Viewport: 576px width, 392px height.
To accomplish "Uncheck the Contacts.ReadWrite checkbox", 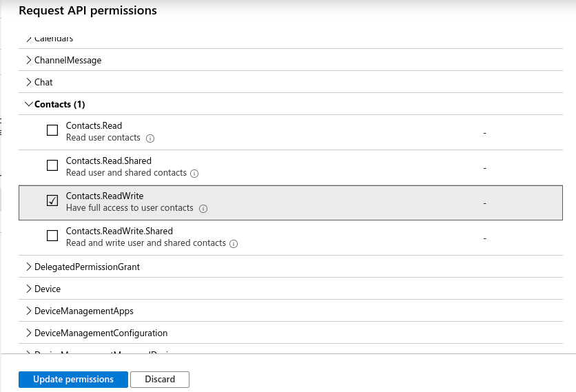I will pyautogui.click(x=52, y=200).
